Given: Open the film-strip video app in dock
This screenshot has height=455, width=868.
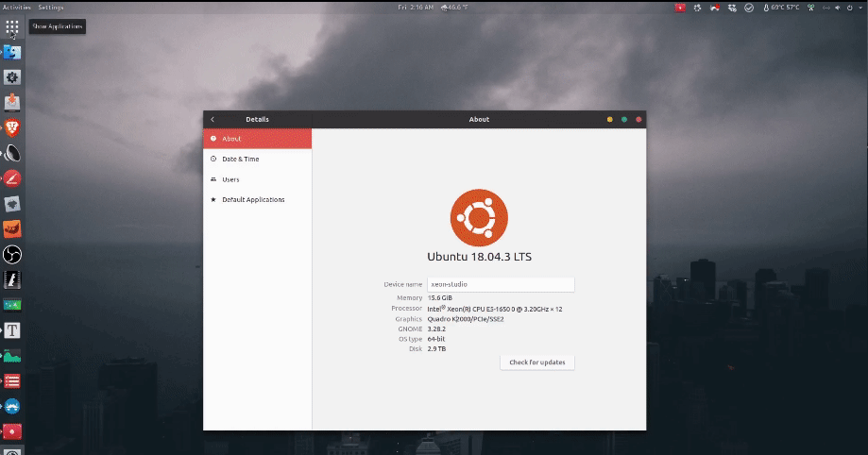Looking at the screenshot, I should pyautogui.click(x=12, y=279).
